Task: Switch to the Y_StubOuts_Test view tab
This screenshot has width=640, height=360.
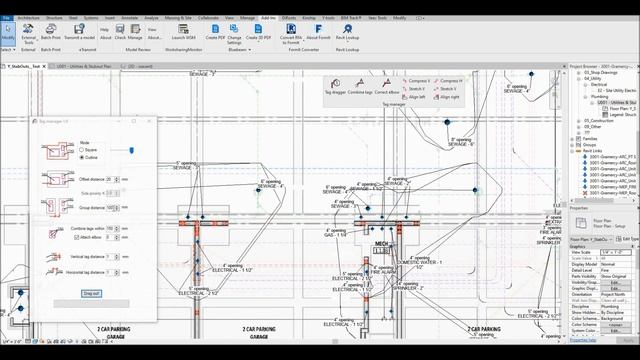Action: point(23,66)
